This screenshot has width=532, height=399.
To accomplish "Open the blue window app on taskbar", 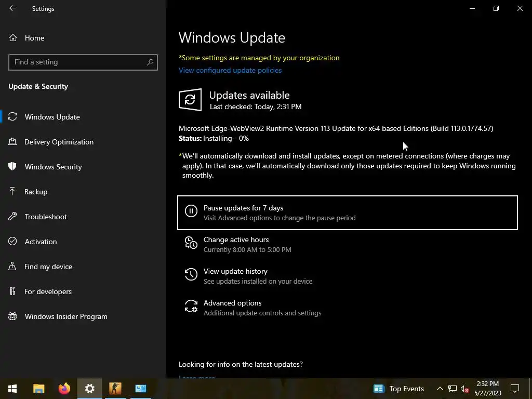I will [140, 389].
